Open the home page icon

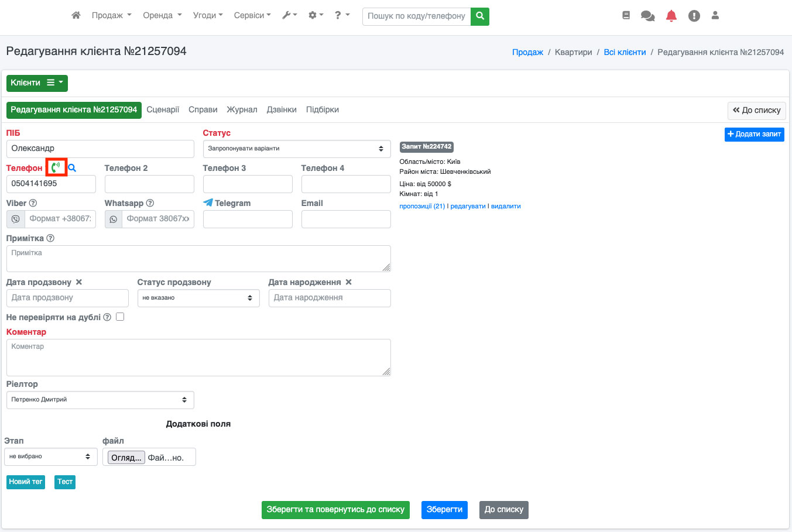pyautogui.click(x=76, y=16)
